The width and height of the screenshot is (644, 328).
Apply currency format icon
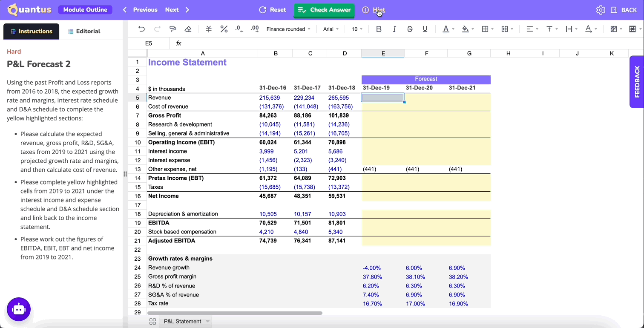tap(209, 29)
